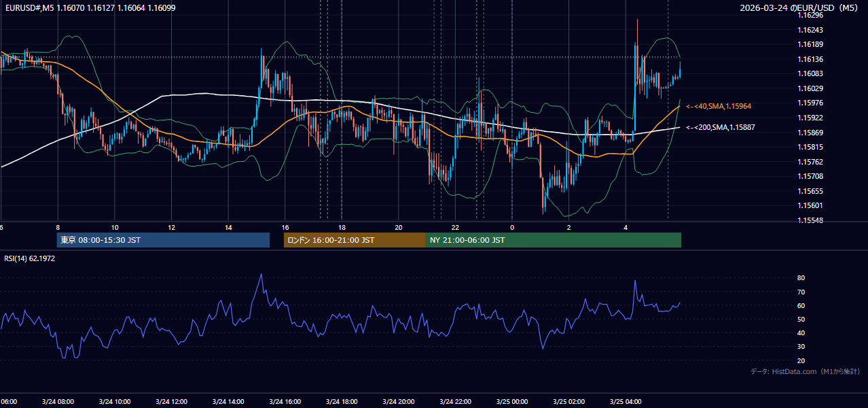Click price axis value 1.15655
868x408 pixels.
812,191
